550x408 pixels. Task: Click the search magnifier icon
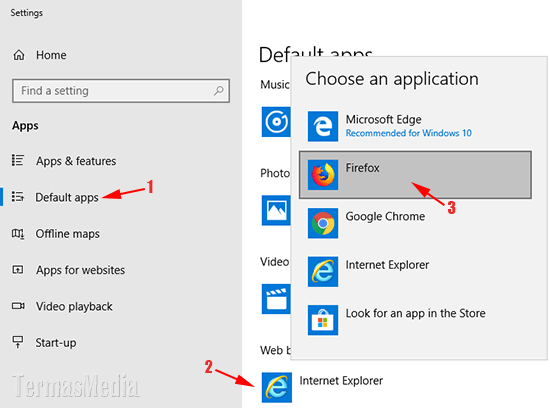point(219,91)
